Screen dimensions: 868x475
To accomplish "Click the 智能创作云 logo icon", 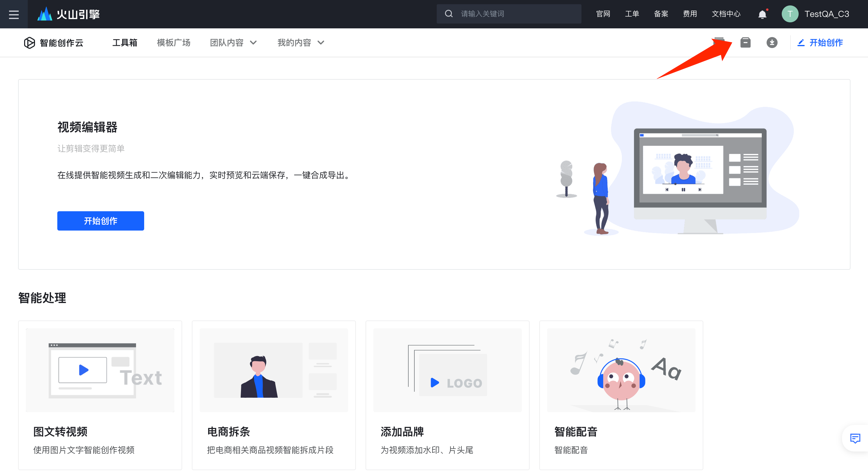I will tap(30, 43).
